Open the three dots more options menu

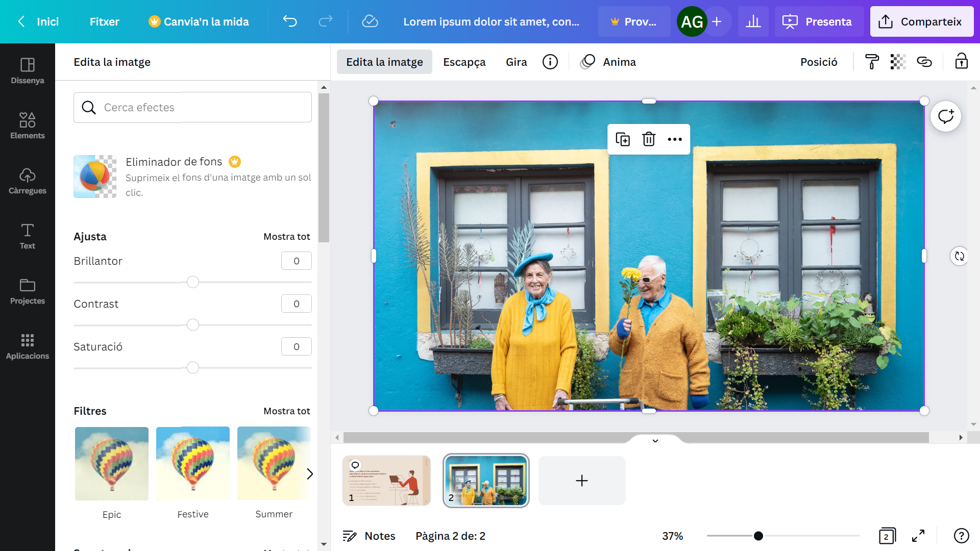click(x=675, y=139)
